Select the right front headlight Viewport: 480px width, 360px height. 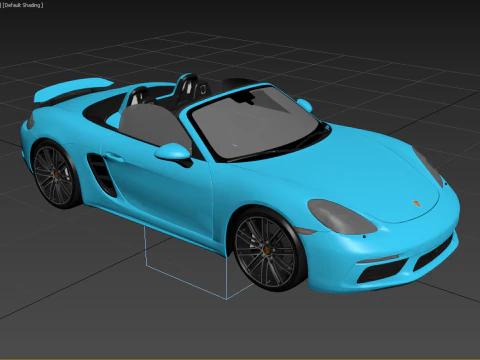(429, 167)
